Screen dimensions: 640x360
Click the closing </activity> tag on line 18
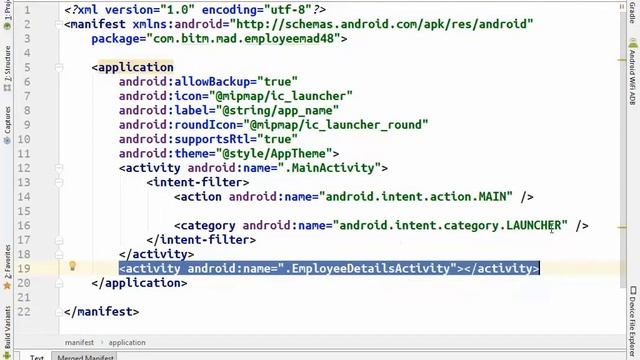156,254
